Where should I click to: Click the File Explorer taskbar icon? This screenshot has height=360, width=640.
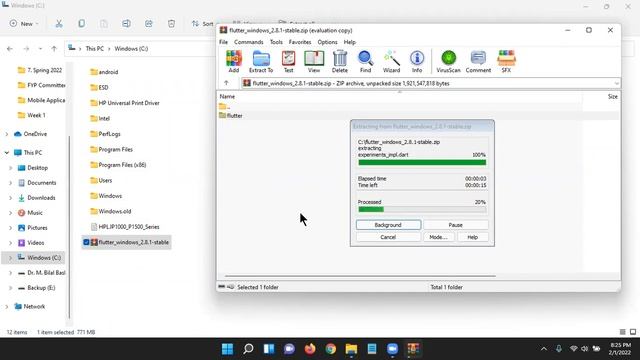[351, 349]
